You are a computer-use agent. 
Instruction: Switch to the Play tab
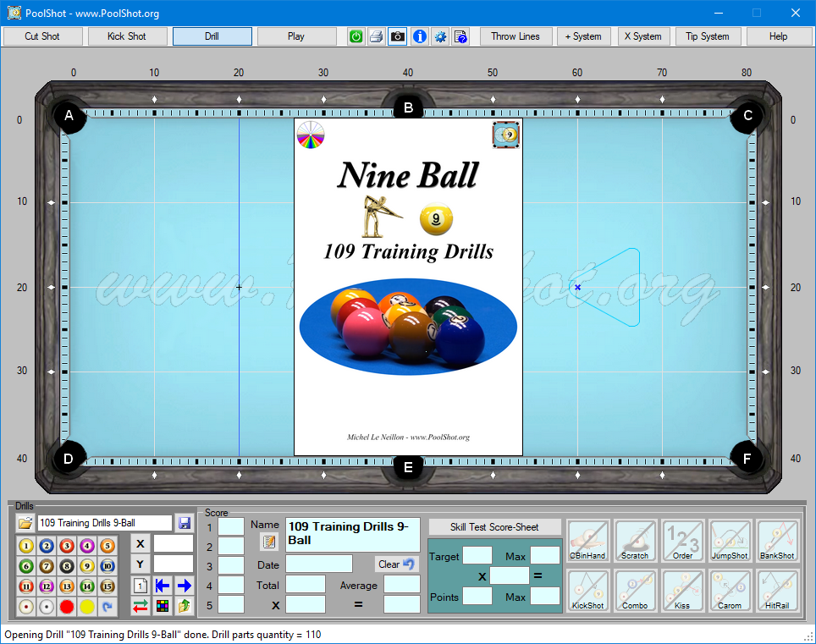coord(296,36)
